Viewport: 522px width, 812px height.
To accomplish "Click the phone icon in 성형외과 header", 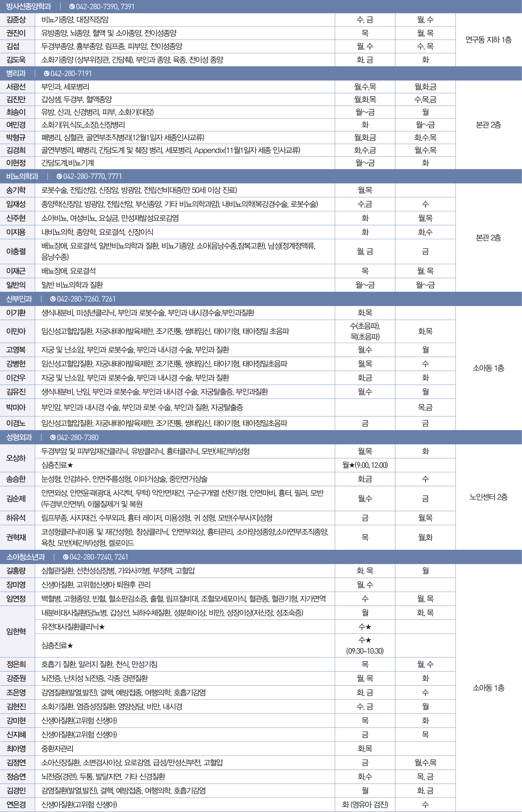I will [x=53, y=437].
